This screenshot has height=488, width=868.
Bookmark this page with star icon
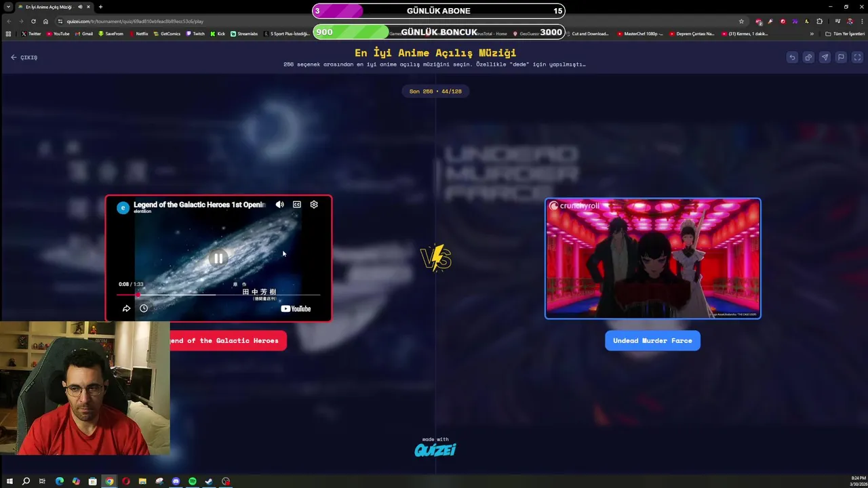tap(741, 21)
